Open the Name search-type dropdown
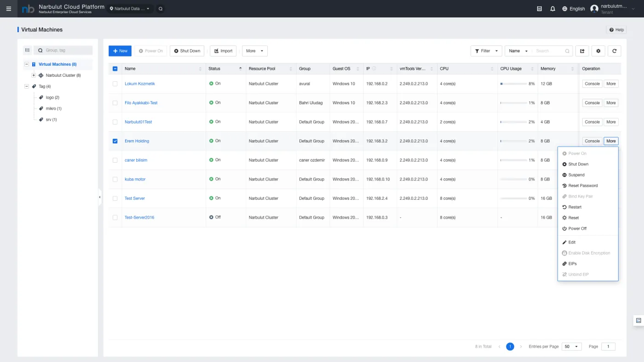The width and height of the screenshot is (644, 362). click(518, 51)
